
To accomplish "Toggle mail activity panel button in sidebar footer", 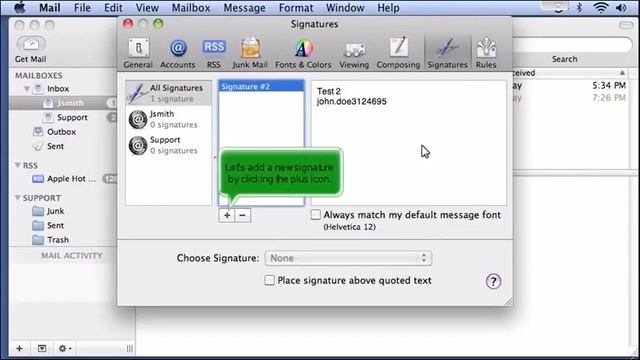I will click(42, 349).
